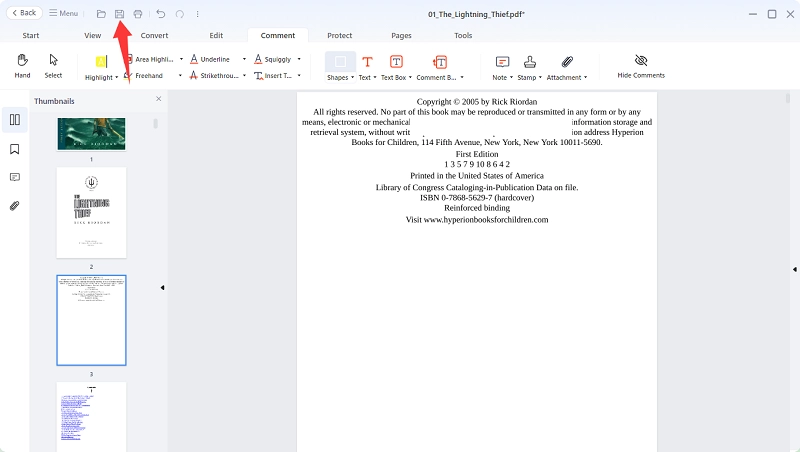This screenshot has width=800, height=452.
Task: Expand the Area Highlight dropdown arrow
Action: (181, 59)
